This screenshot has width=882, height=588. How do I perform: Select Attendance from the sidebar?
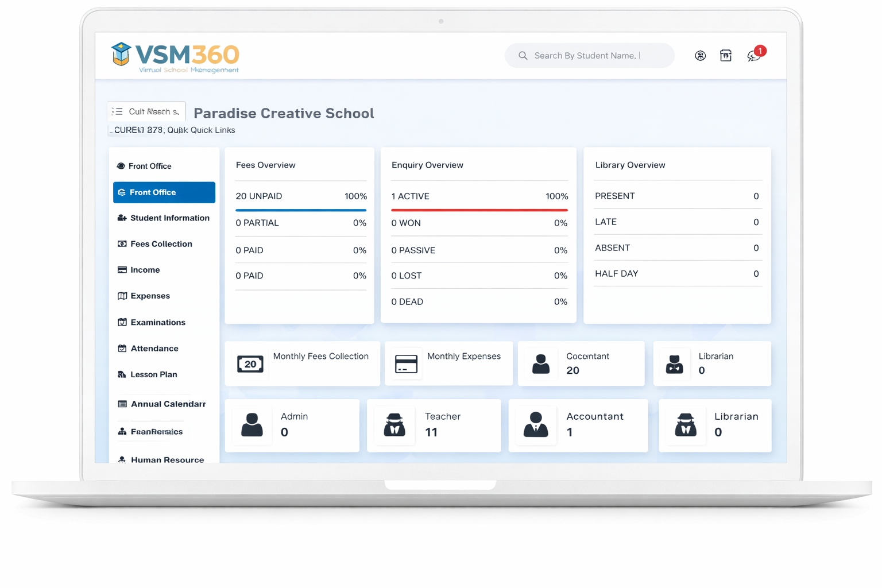154,349
